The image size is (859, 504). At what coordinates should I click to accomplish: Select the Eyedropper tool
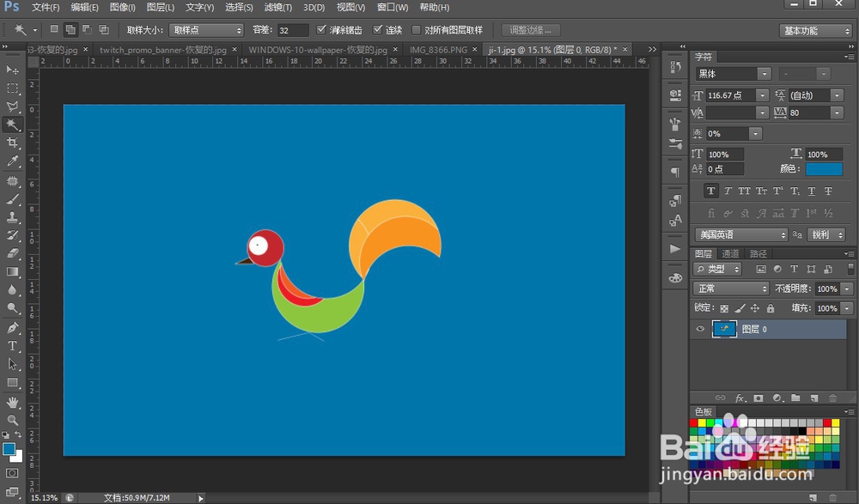click(12, 161)
